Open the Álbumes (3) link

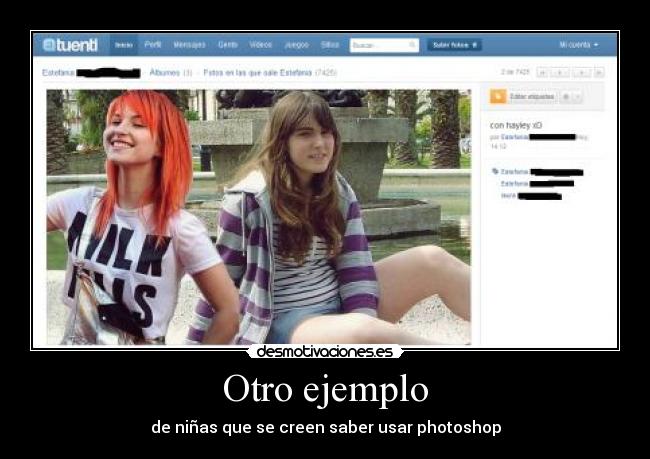click(x=170, y=73)
